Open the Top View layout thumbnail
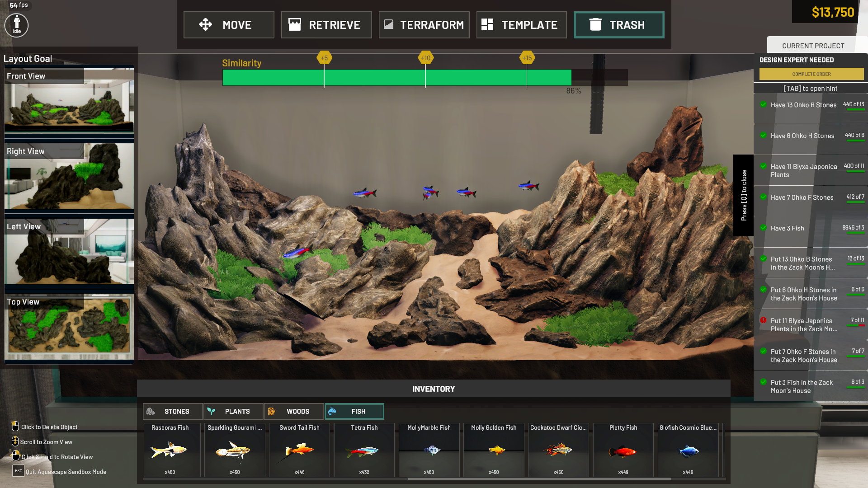 pos(69,327)
